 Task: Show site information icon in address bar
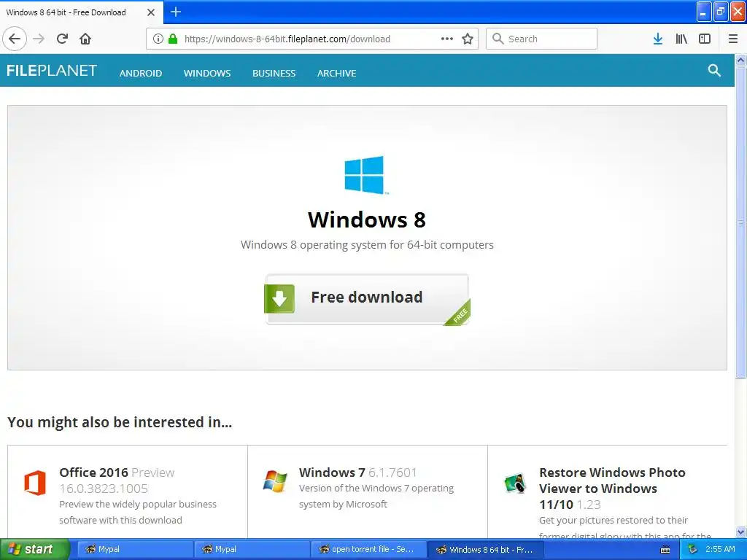158,39
